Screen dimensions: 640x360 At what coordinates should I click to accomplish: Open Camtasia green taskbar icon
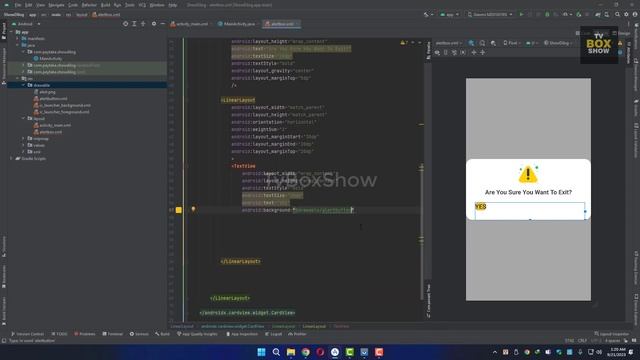[x=349, y=352]
